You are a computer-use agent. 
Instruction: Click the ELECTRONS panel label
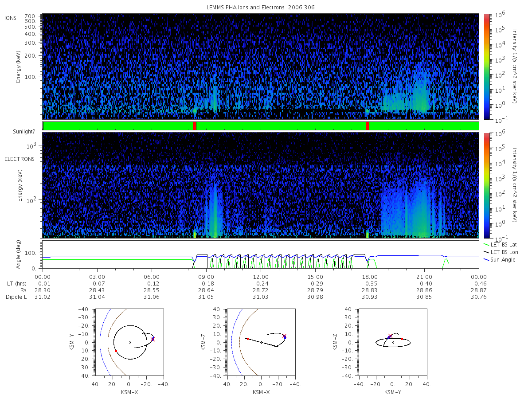20,159
